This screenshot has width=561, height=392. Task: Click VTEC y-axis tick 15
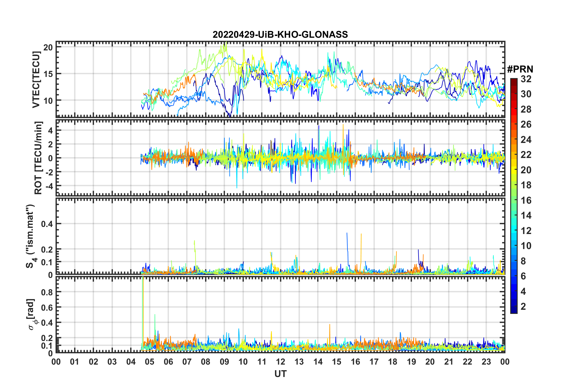48,74
